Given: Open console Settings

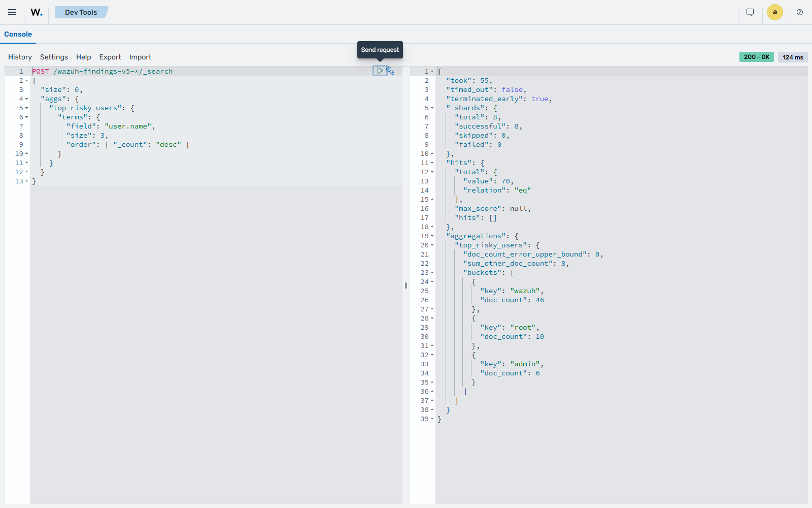Looking at the screenshot, I should [54, 57].
